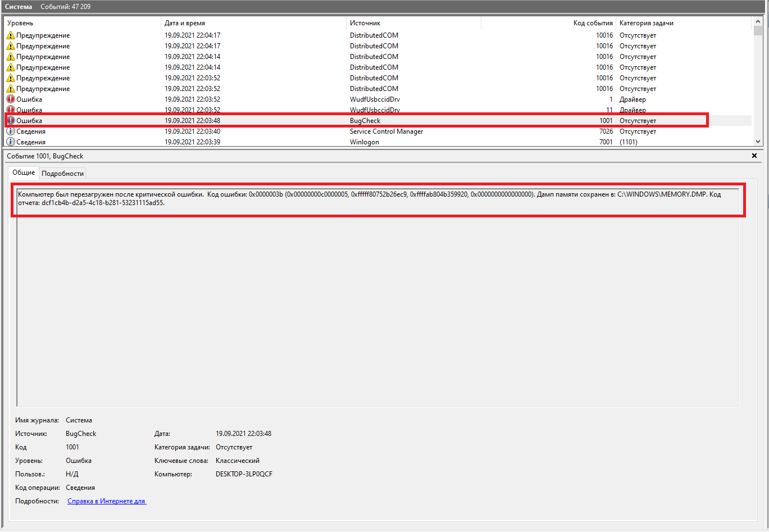Screen dimensions: 769x532
Task: Select the WudfUsbccidDrv row with event code 11
Action: 377,110
